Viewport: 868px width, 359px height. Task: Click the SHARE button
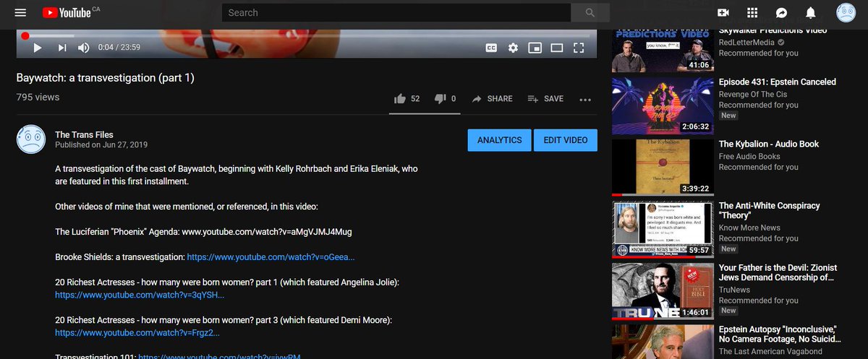(x=492, y=99)
